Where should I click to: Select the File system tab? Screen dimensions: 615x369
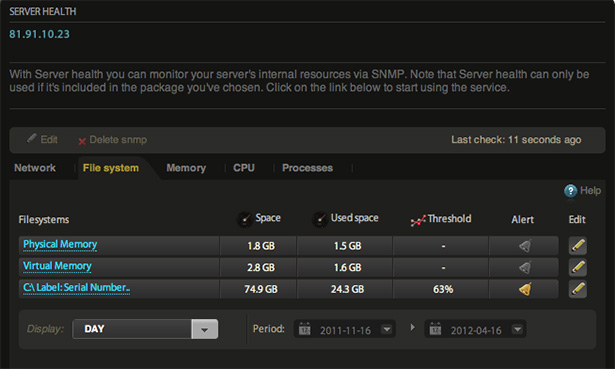pos(111,168)
